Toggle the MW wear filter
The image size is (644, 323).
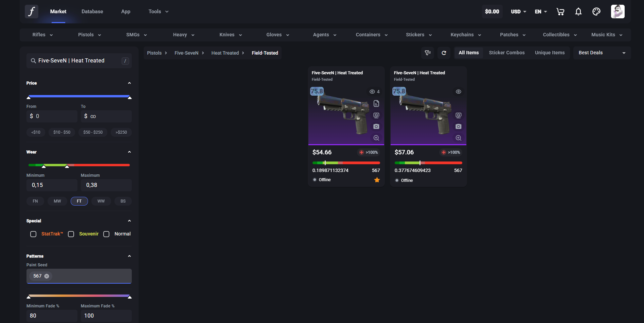[x=57, y=201]
